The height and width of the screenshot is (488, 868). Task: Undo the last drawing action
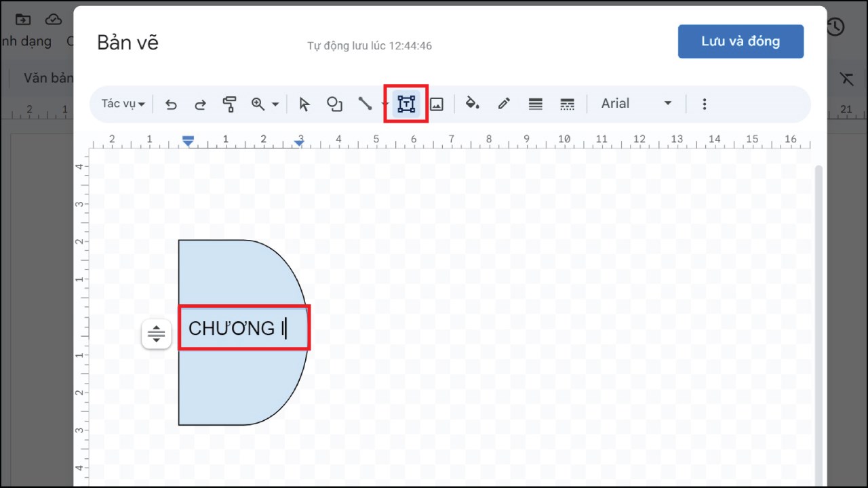[171, 104]
